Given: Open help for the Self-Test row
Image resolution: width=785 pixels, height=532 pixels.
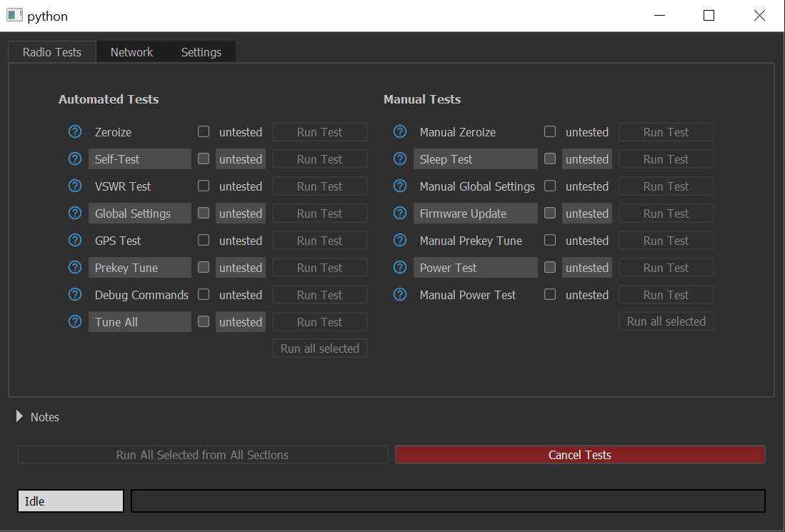Looking at the screenshot, I should (75, 159).
